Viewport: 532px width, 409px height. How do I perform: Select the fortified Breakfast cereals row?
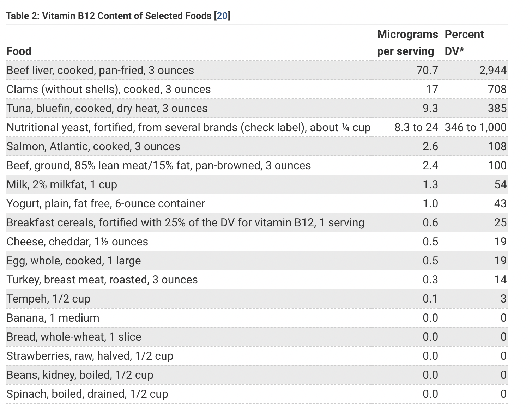[x=185, y=222]
